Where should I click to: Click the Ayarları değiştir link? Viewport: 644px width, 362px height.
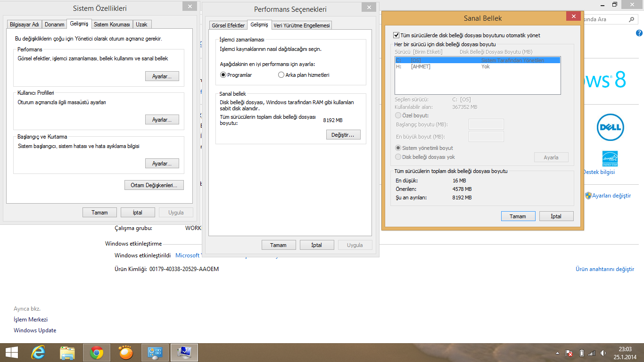[x=611, y=196]
